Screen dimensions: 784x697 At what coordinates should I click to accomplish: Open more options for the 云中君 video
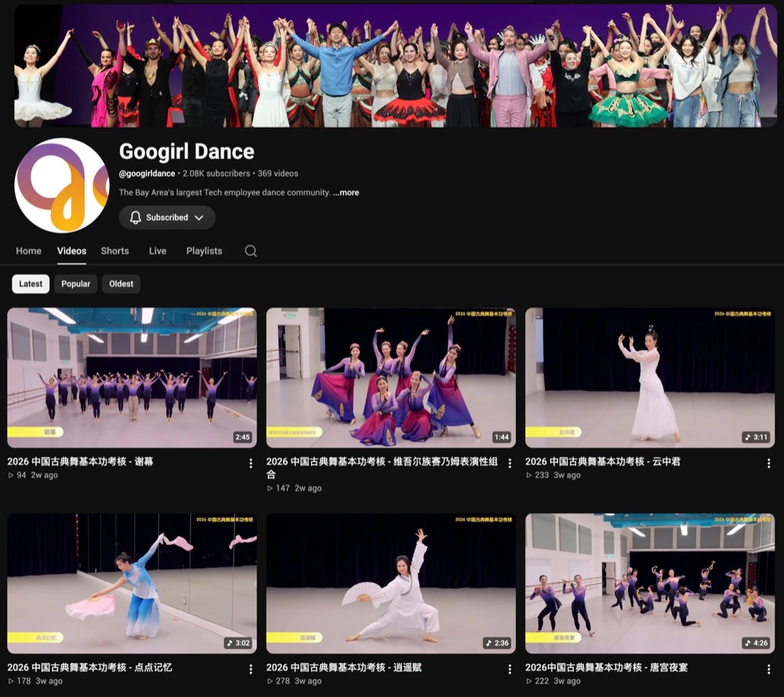(x=768, y=463)
